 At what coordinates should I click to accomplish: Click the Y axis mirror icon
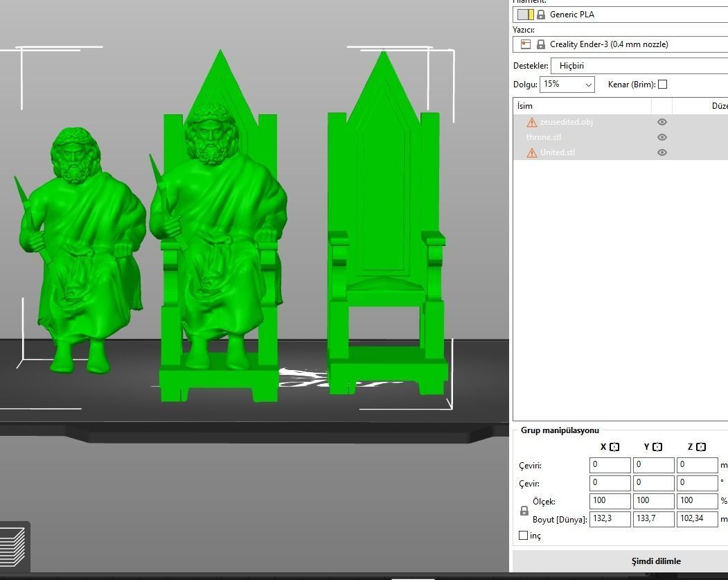point(657,447)
